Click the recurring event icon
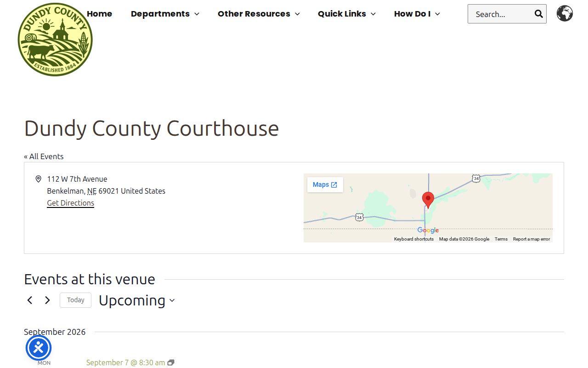Screen dimensions: 588x368 [x=171, y=363]
